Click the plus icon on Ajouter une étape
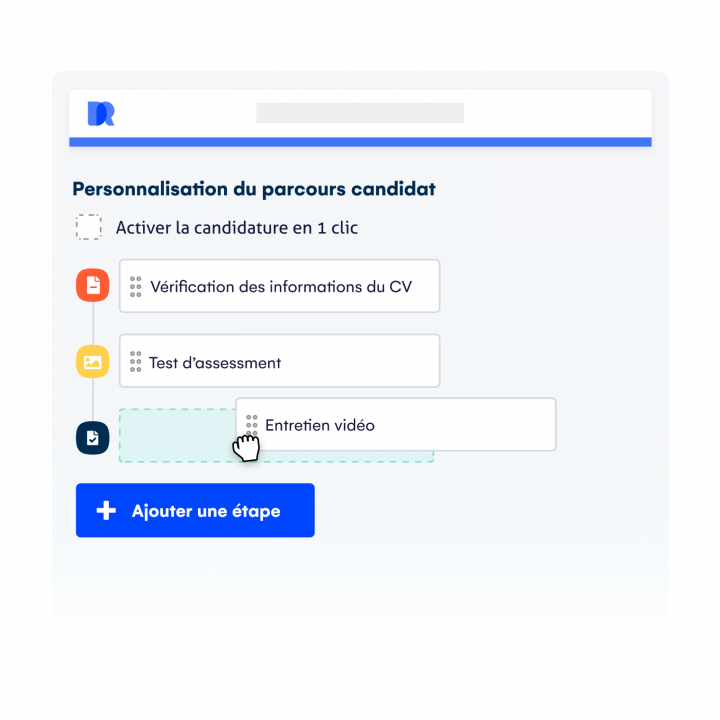This screenshot has height=720, width=720. (x=106, y=510)
